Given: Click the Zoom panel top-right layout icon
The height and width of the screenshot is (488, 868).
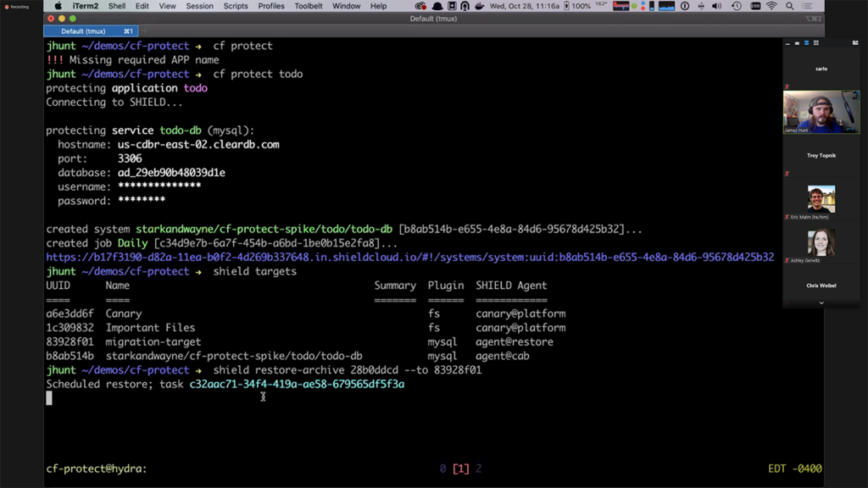Looking at the screenshot, I should 855,42.
